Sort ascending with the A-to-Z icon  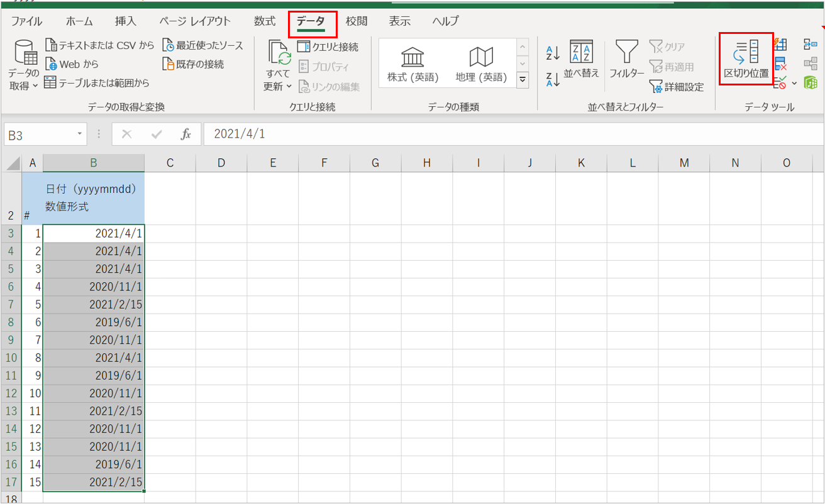coord(553,53)
